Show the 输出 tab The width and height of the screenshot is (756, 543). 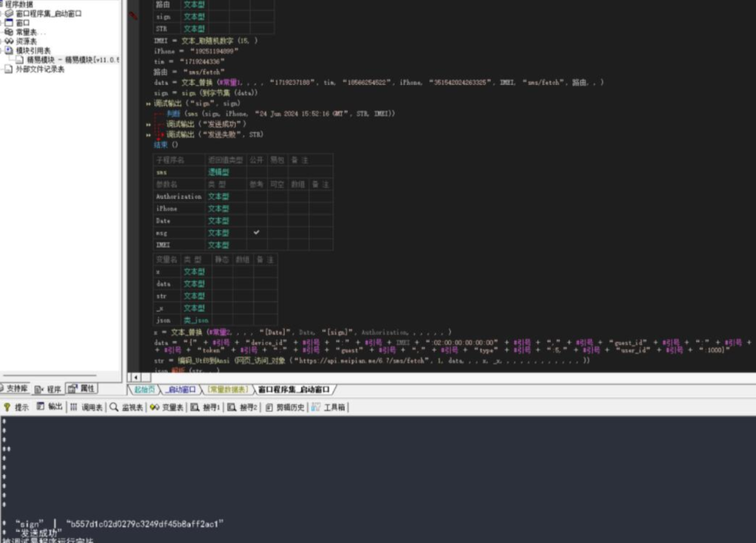point(50,407)
